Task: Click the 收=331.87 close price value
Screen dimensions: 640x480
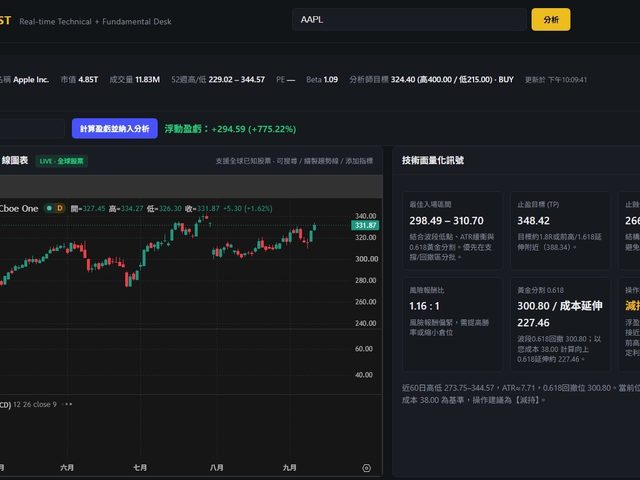Action: (202, 209)
